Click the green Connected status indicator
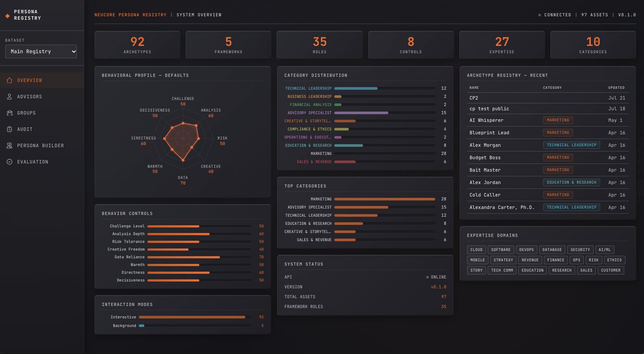The image size is (644, 354). [x=540, y=15]
